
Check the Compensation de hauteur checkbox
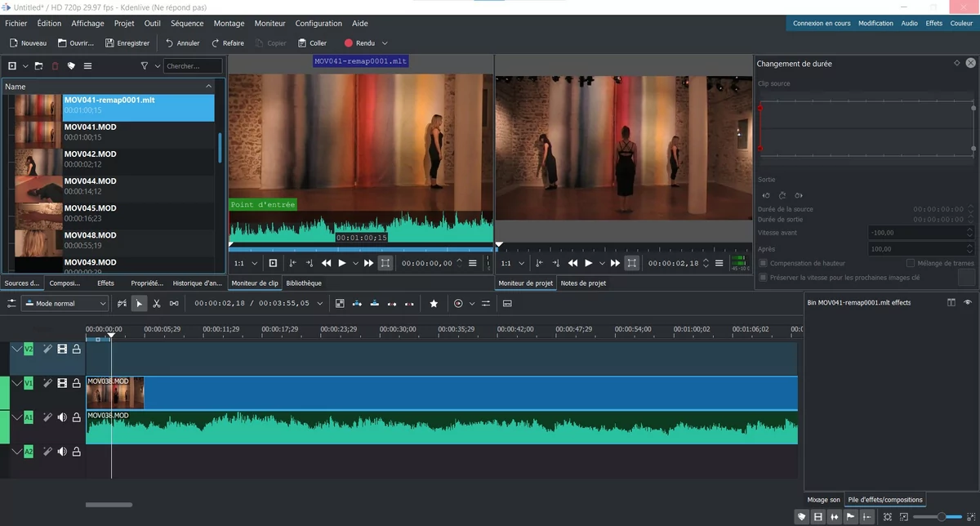coord(763,263)
